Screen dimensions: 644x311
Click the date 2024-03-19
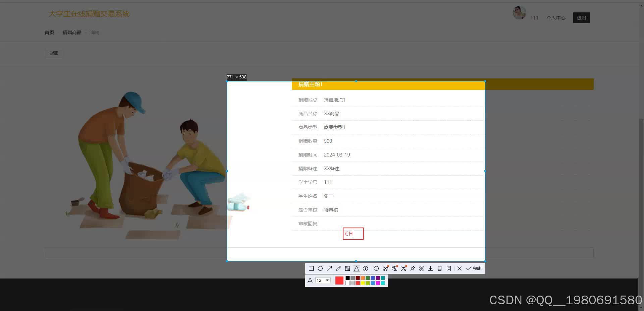[337, 155]
